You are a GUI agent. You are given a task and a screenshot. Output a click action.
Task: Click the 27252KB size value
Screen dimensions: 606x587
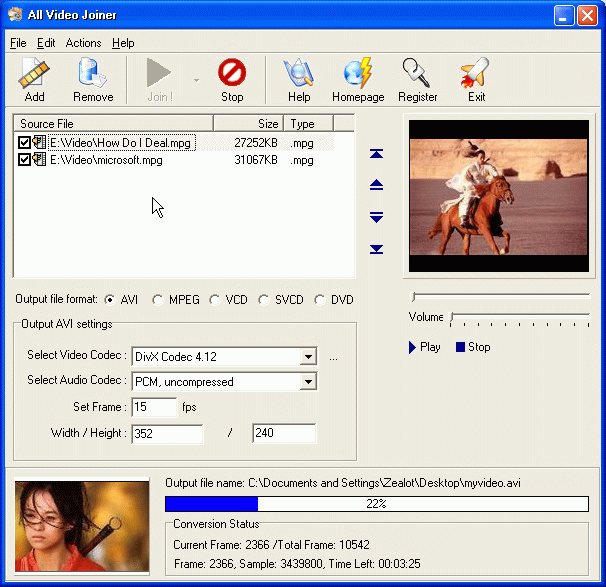(255, 143)
